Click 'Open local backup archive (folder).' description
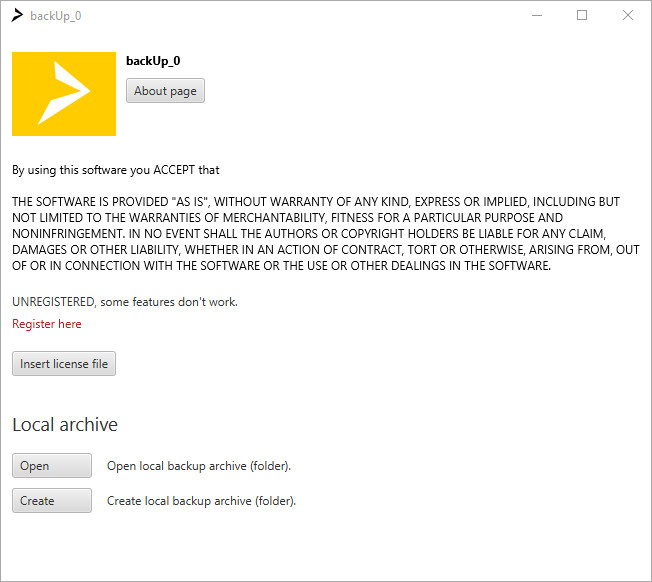The height and width of the screenshot is (582, 652). click(199, 466)
